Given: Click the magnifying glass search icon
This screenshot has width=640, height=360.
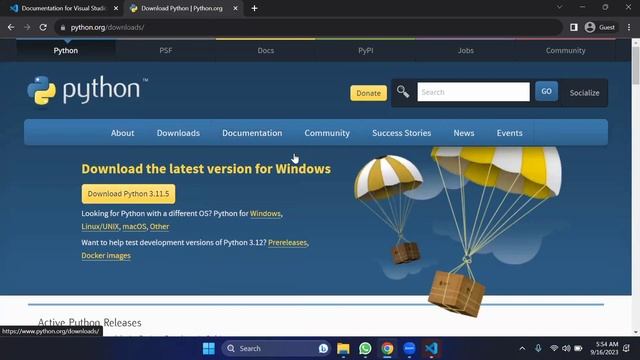Looking at the screenshot, I should [403, 92].
